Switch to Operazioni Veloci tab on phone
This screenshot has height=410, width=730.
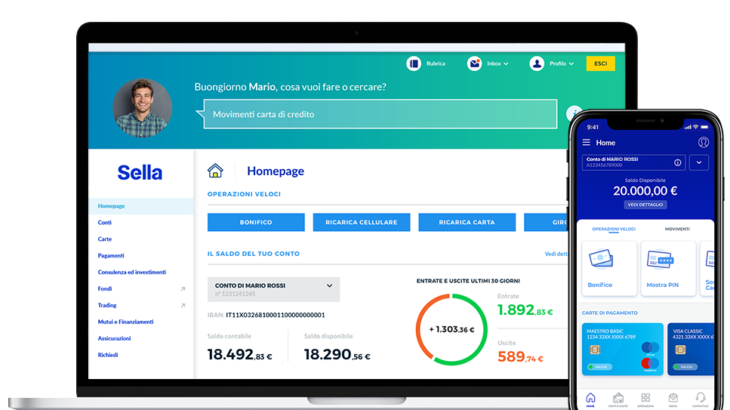(614, 229)
